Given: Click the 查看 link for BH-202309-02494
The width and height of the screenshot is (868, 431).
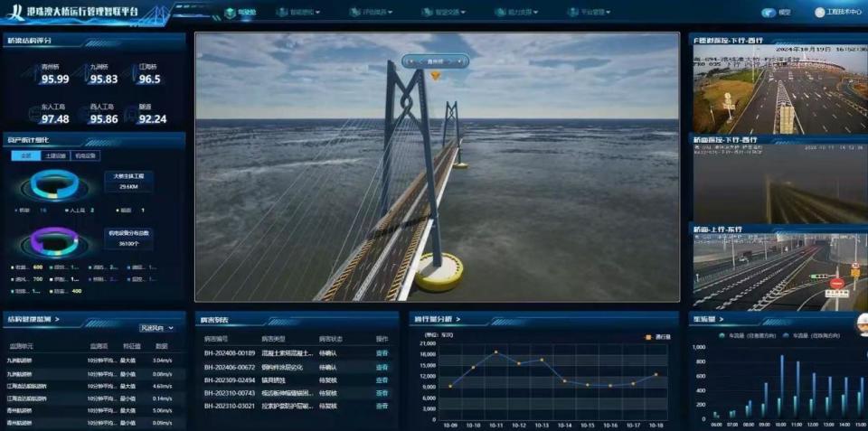Looking at the screenshot, I should pyautogui.click(x=382, y=380).
